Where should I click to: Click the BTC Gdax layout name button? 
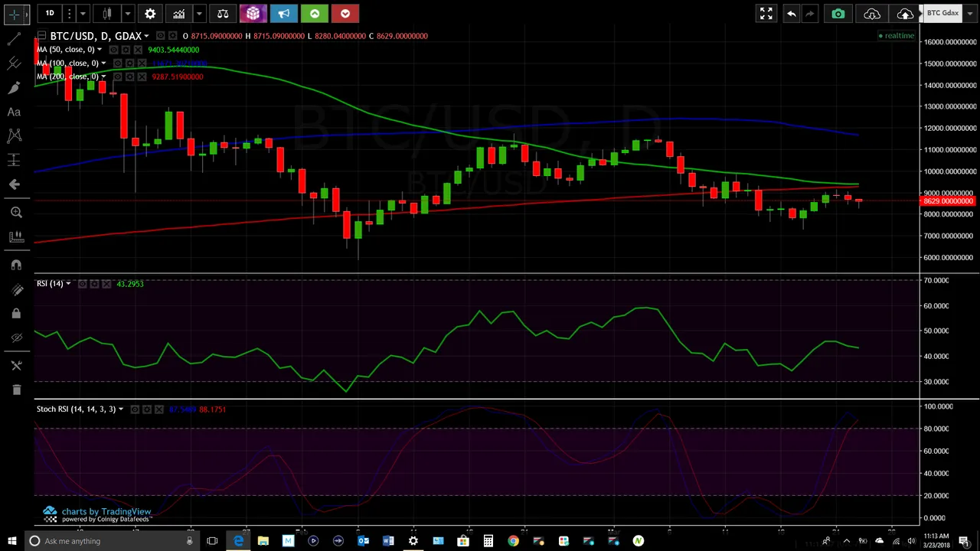click(x=942, y=13)
